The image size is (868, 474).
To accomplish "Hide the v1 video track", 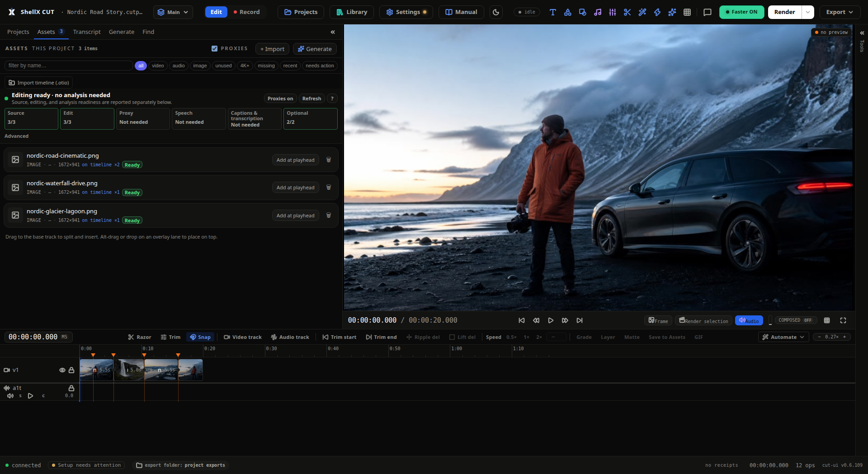I will [62, 370].
